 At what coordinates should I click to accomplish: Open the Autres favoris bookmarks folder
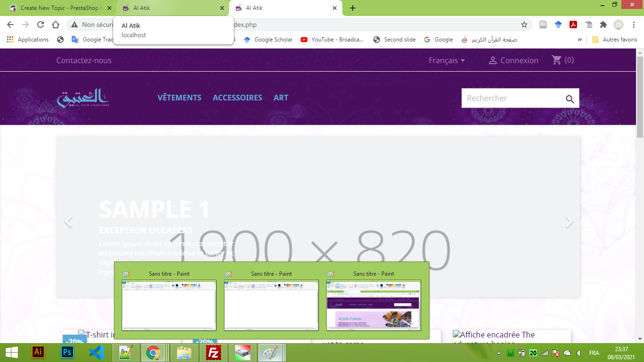614,40
